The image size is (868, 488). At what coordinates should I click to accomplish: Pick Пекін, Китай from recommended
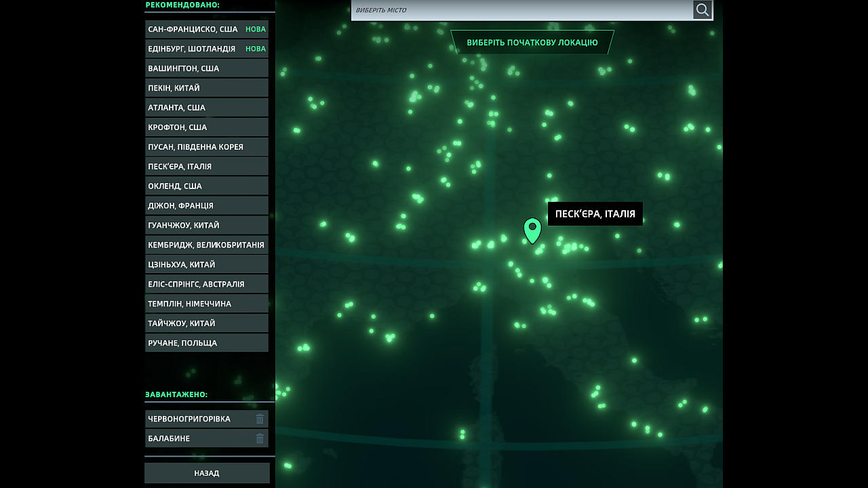pyautogui.click(x=207, y=88)
